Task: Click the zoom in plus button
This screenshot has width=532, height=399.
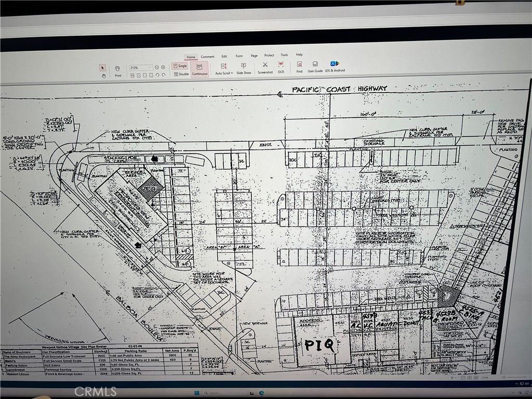Action: 163,68
